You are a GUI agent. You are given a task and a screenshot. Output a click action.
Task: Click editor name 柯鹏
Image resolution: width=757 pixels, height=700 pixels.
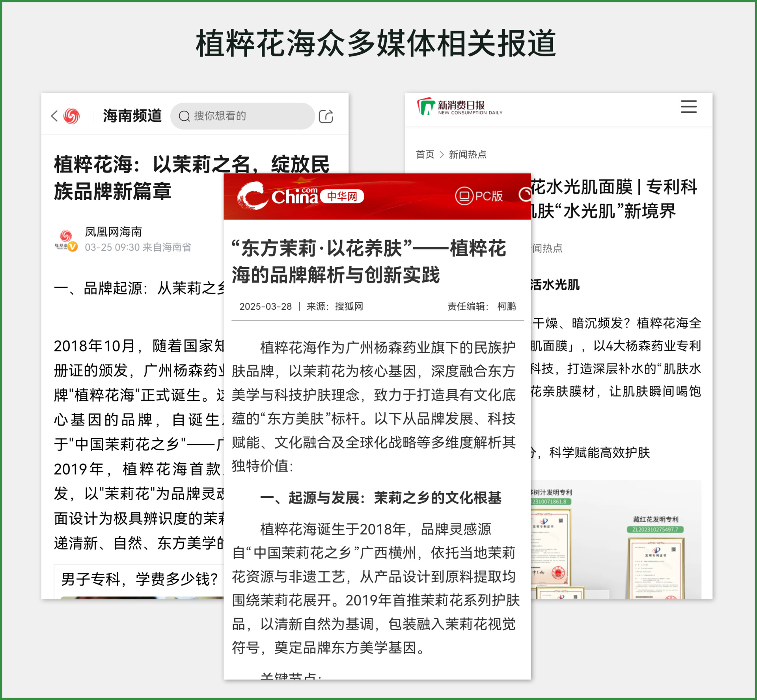pos(507,307)
